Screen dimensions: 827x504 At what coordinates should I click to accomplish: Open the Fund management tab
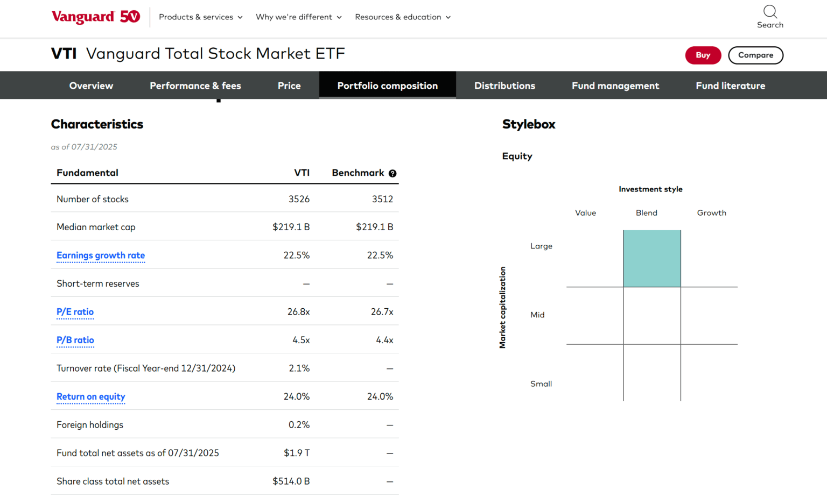pyautogui.click(x=615, y=85)
